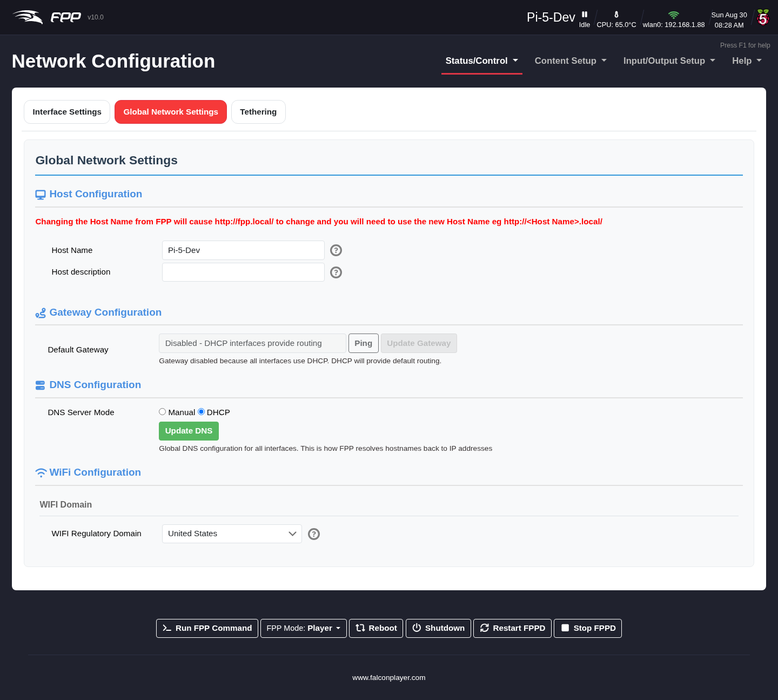This screenshot has width=778, height=700.
Task: Open Host Name help icon
Action: pos(336,250)
